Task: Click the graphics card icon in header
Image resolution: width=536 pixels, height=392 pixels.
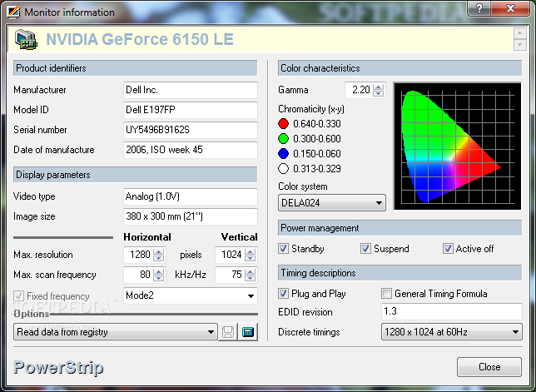Action: (26, 39)
